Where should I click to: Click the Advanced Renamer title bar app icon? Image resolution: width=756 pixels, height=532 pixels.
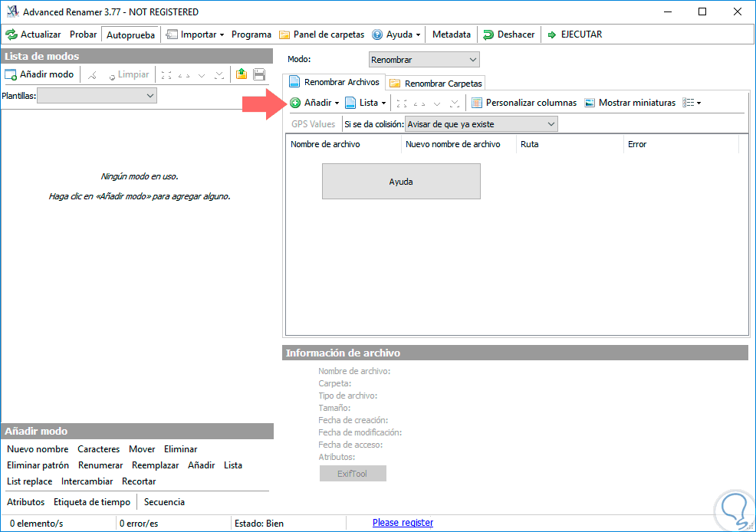[12, 11]
